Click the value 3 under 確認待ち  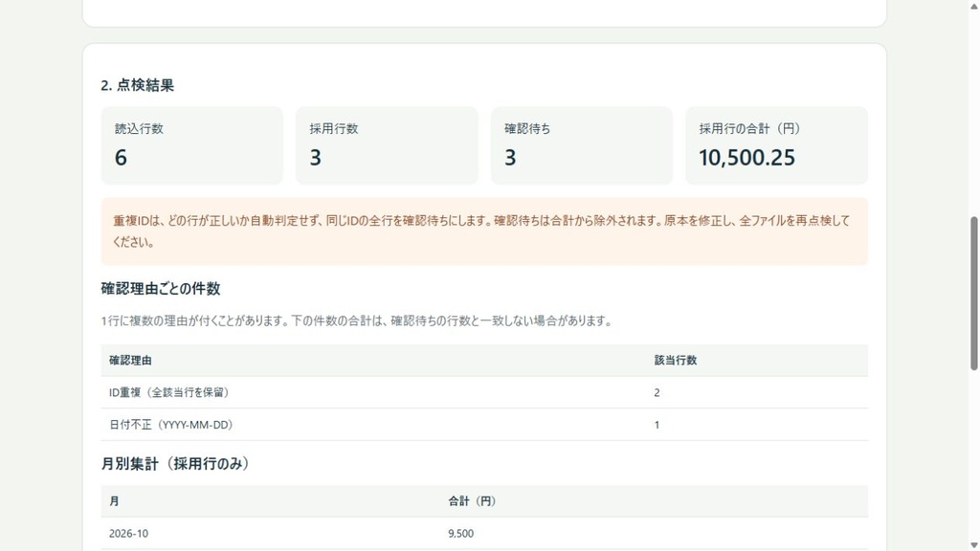[511, 158]
